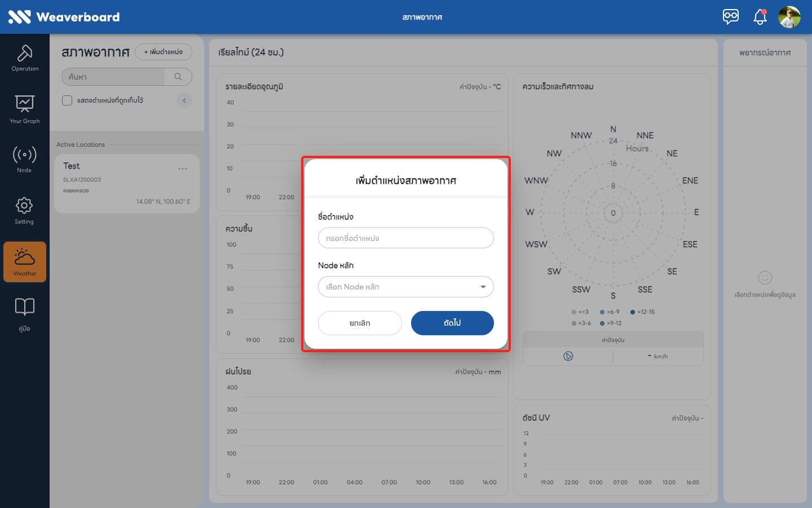Select the Weather sidebar icon
The width and height of the screenshot is (812, 508).
(25, 262)
